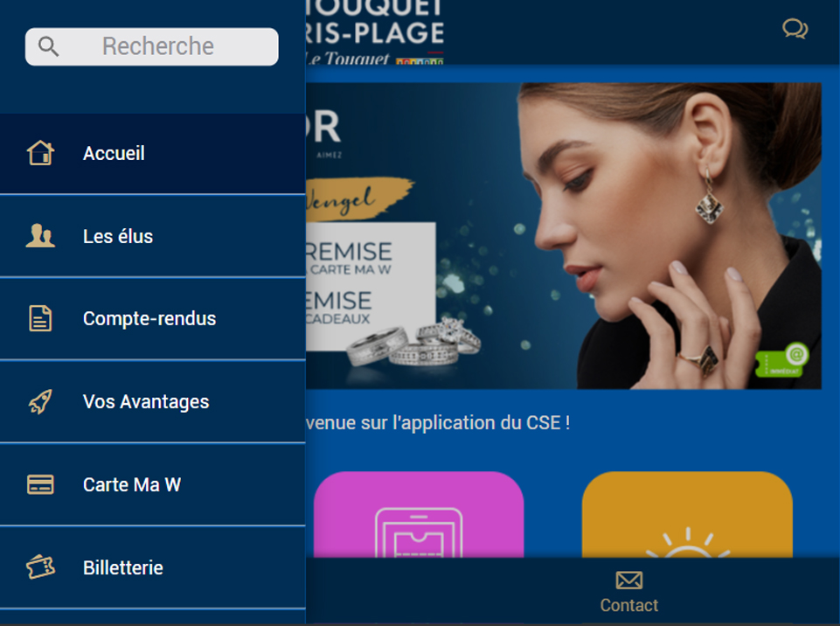Click the people icon for Les élus
840x626 pixels.
point(40,236)
